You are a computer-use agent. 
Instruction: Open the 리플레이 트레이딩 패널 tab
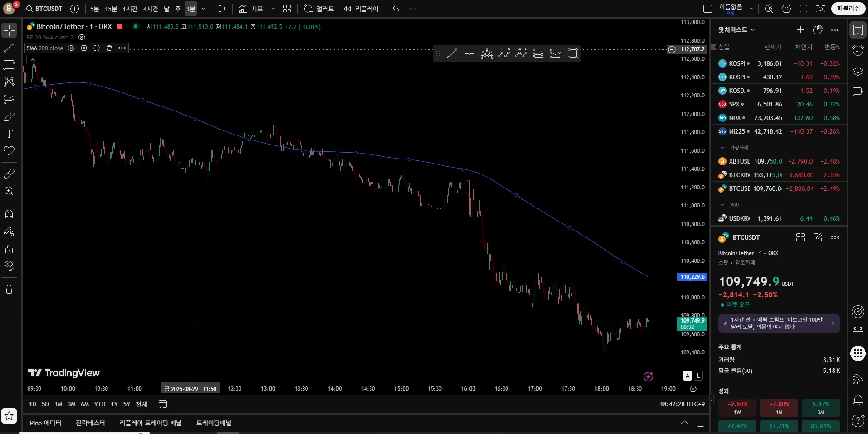coord(151,423)
